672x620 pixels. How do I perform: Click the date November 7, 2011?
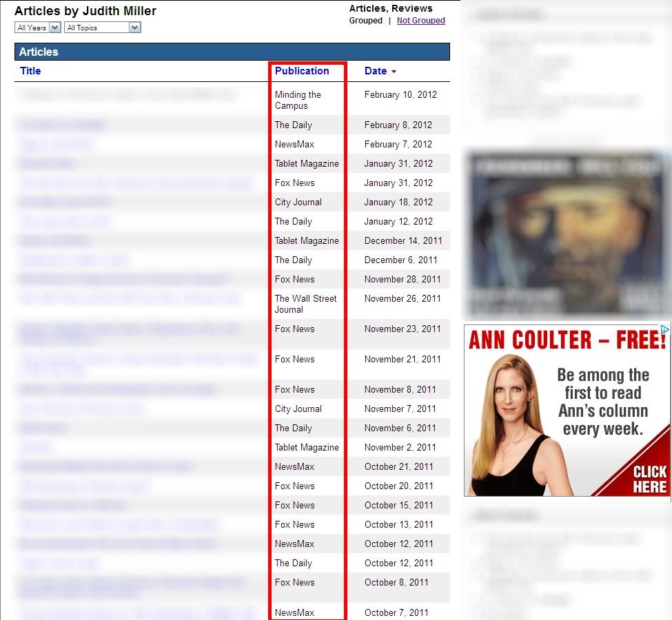tap(400, 409)
